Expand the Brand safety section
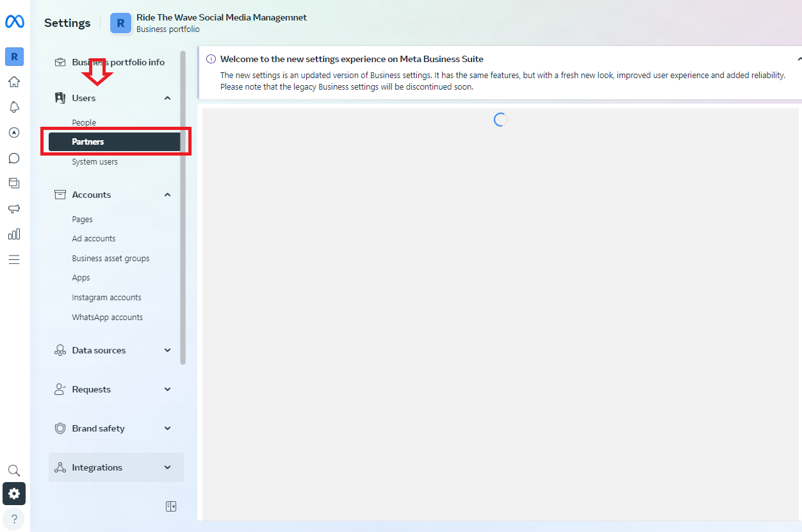The image size is (802, 532). 167,428
